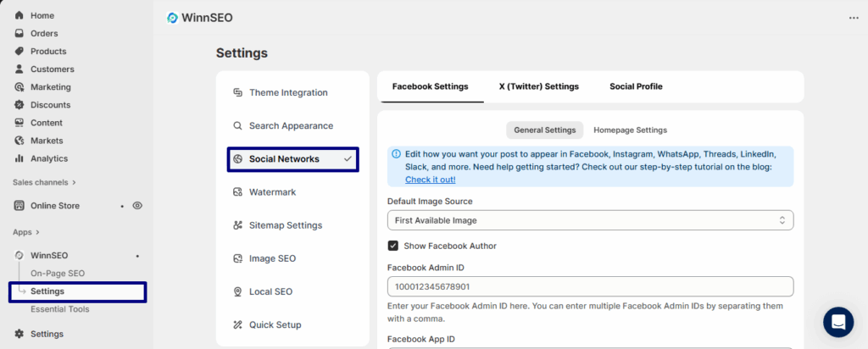
Task: Click the Analytics bar chart icon
Action: click(19, 158)
